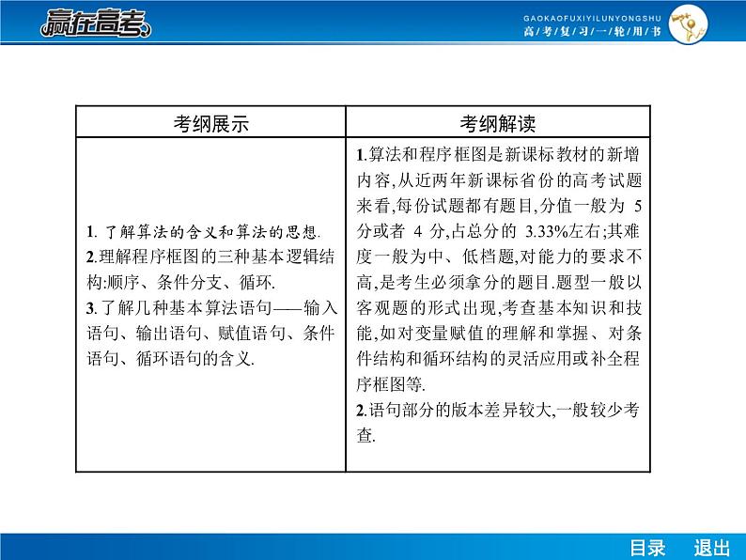Click text "语句、输出语句、赋值语句、条件"
Screen dimensions: 746x560
[x=210, y=333]
